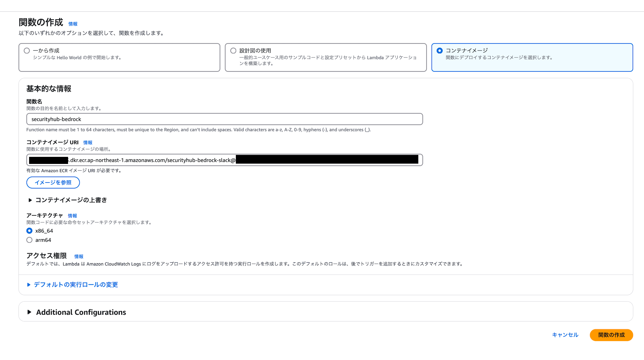Choose the 一から作成 option
This screenshot has width=644, height=360.
pyautogui.click(x=27, y=51)
